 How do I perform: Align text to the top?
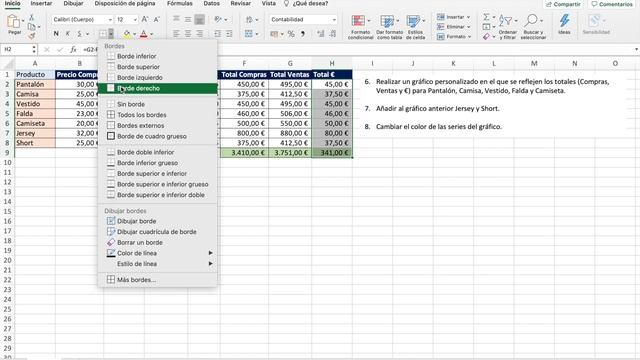click(x=176, y=19)
